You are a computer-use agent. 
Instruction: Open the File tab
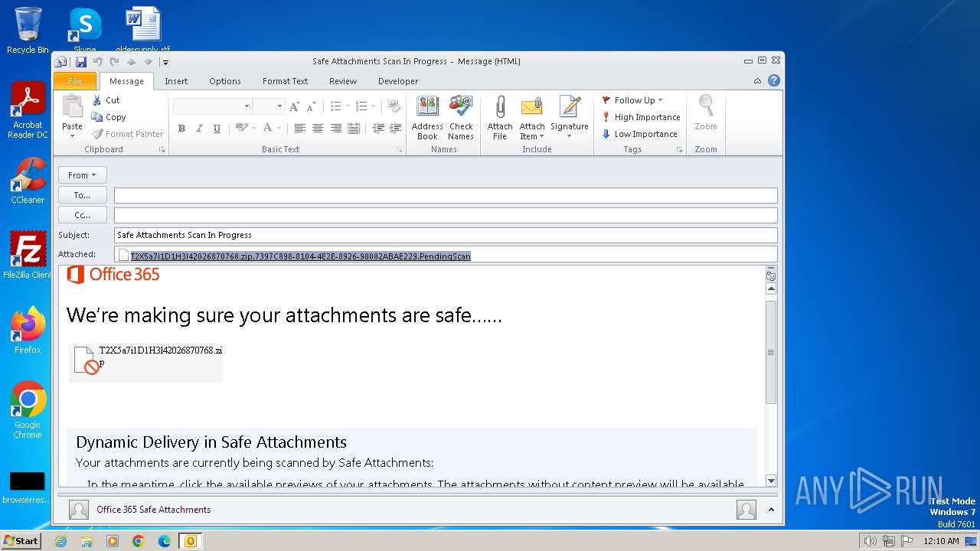pos(75,81)
